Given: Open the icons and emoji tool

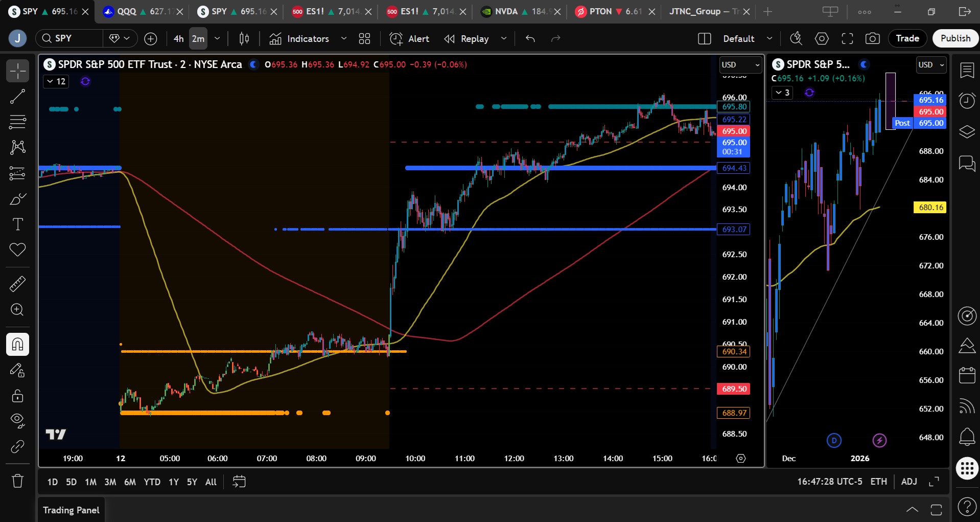Looking at the screenshot, I should (17, 250).
